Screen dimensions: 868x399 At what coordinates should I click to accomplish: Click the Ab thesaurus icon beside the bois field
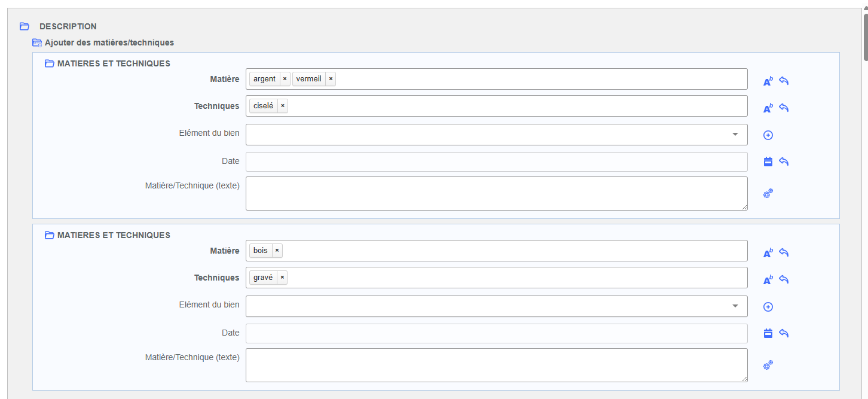coord(768,253)
